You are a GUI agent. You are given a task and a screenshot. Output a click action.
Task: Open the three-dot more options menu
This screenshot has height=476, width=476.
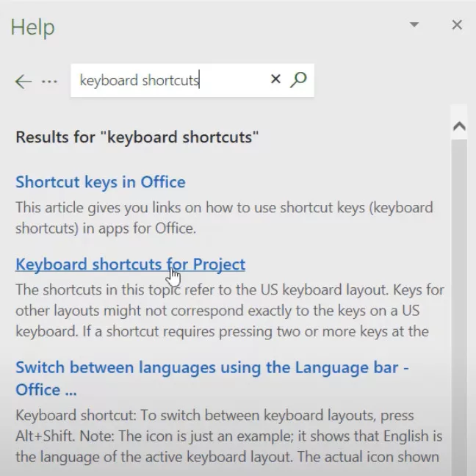[x=49, y=82]
